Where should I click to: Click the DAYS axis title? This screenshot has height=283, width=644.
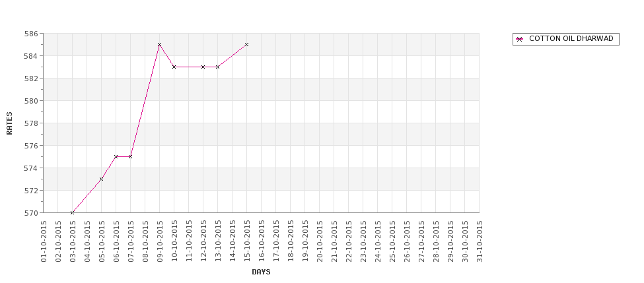(261, 272)
